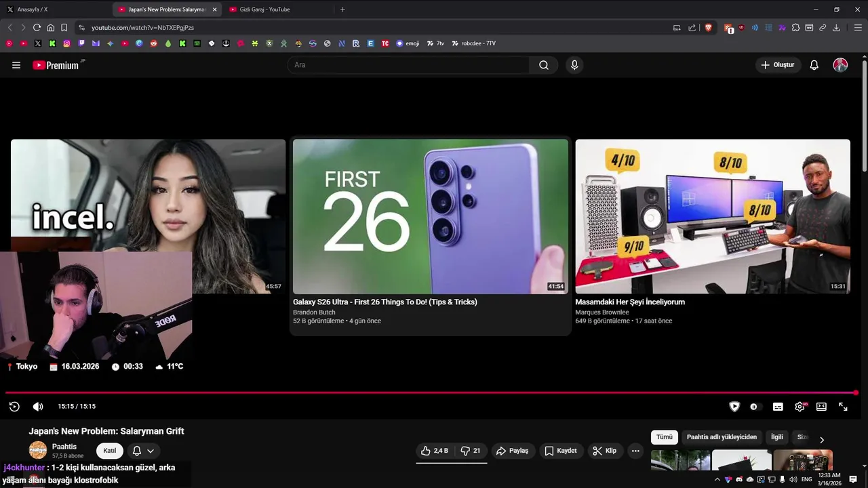This screenshot has height=488, width=868.
Task: Open Brave Shields lion icon
Action: pyautogui.click(x=709, y=28)
